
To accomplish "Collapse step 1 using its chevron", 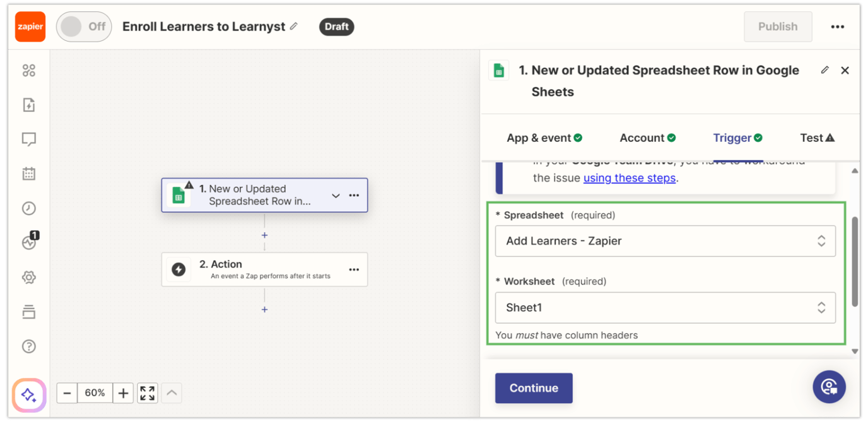I will pos(336,196).
